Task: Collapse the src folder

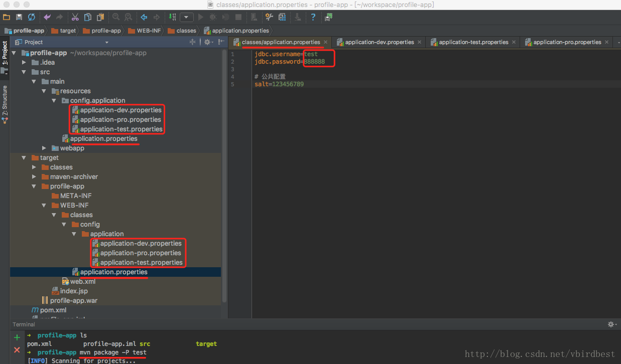Action: coord(24,72)
